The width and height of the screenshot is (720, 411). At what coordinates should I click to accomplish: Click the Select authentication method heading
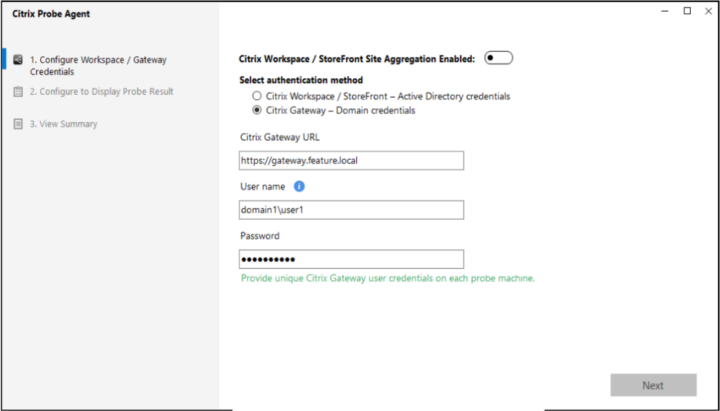301,80
